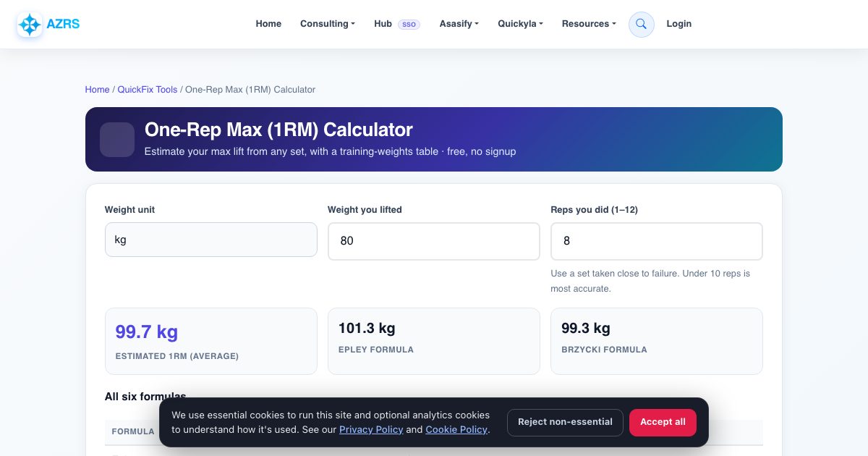Screen dimensions: 868x456
Task: Focus the Weight you lifted field
Action: (x=434, y=241)
